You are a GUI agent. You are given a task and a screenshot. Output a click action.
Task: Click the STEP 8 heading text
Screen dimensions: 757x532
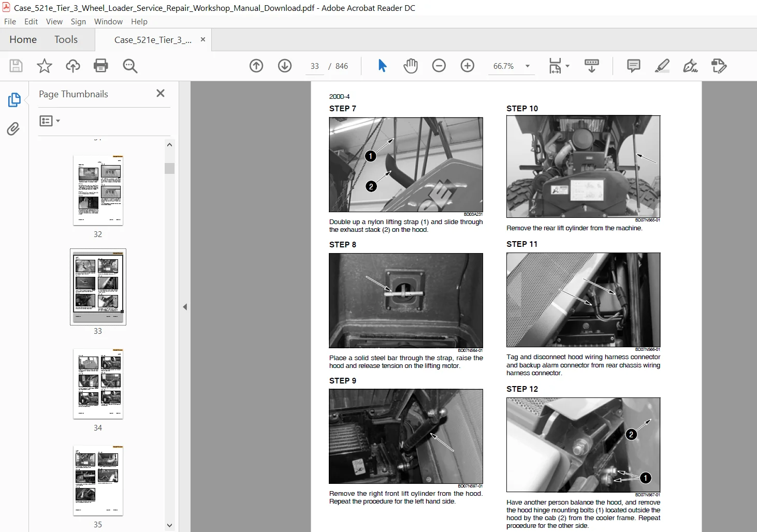point(343,245)
